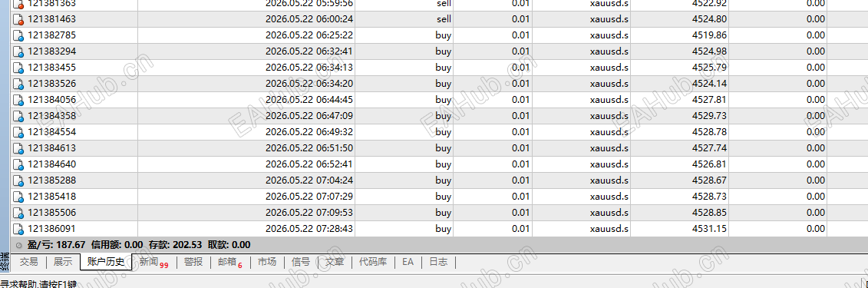
Task: Switch to the 警报 tab
Action: [193, 262]
